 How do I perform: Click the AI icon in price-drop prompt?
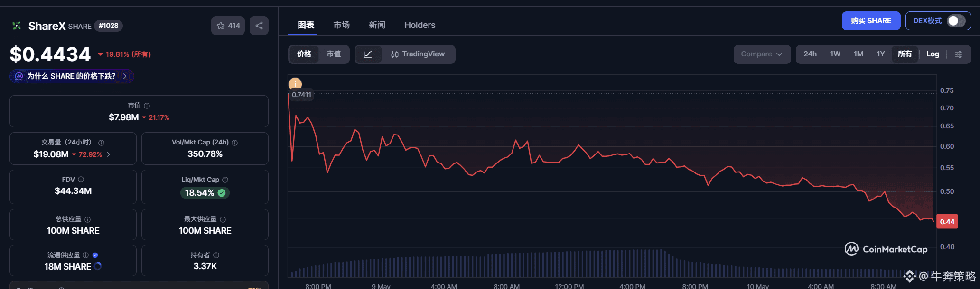click(x=19, y=76)
